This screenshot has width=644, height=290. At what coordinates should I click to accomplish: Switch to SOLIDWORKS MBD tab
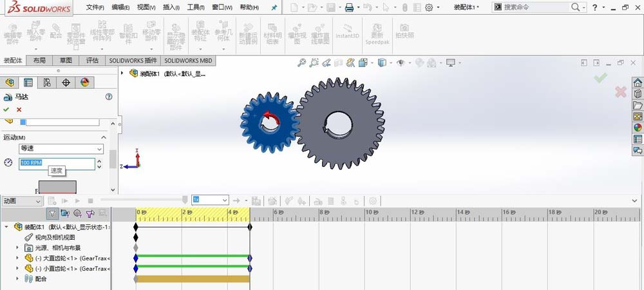point(188,61)
